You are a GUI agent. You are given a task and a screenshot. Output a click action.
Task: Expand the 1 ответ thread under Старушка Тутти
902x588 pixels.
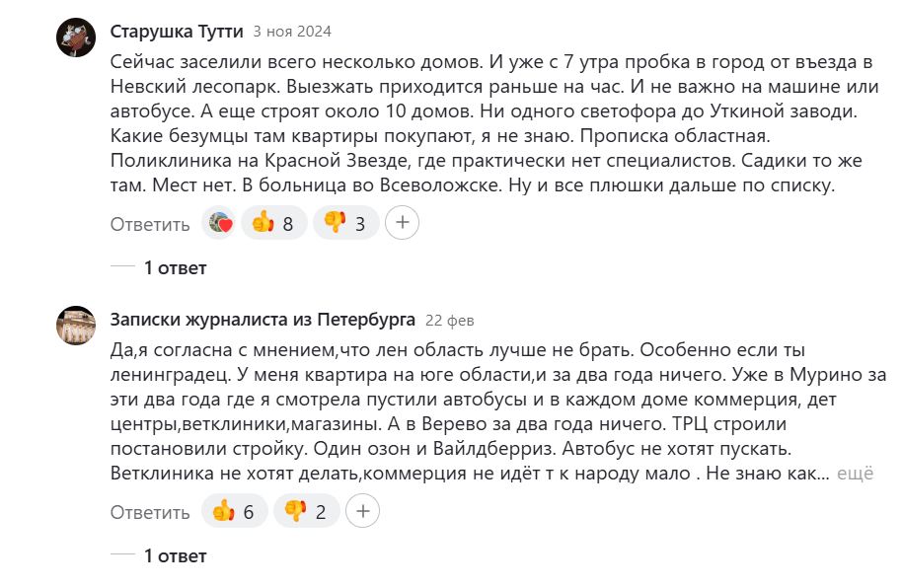click(175, 267)
